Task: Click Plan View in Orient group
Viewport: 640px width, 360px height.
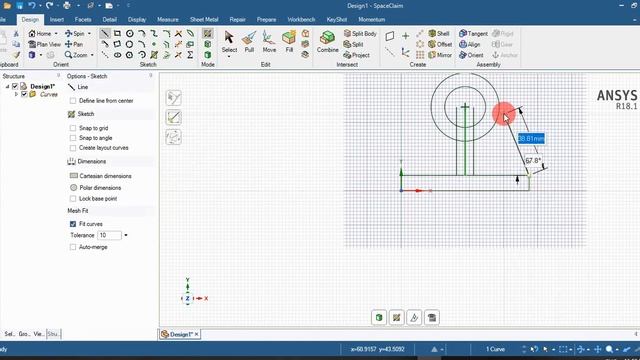Action: [44, 44]
